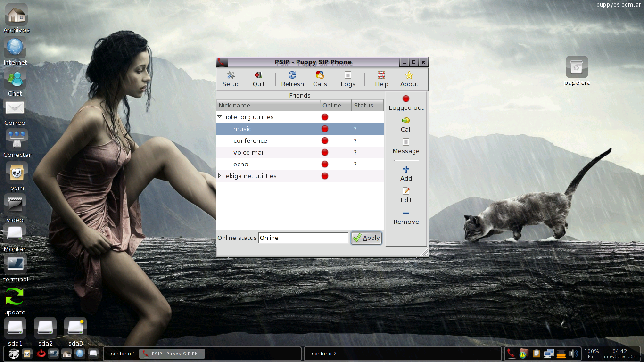Click the firewall warning tray icon
The height and width of the screenshot is (362, 644).
coord(523,354)
